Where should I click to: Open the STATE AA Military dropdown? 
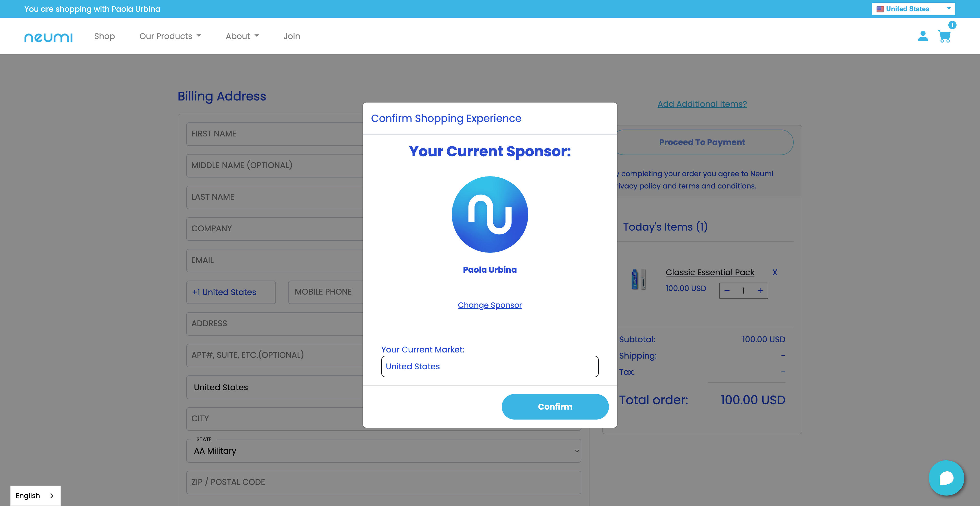[384, 451]
